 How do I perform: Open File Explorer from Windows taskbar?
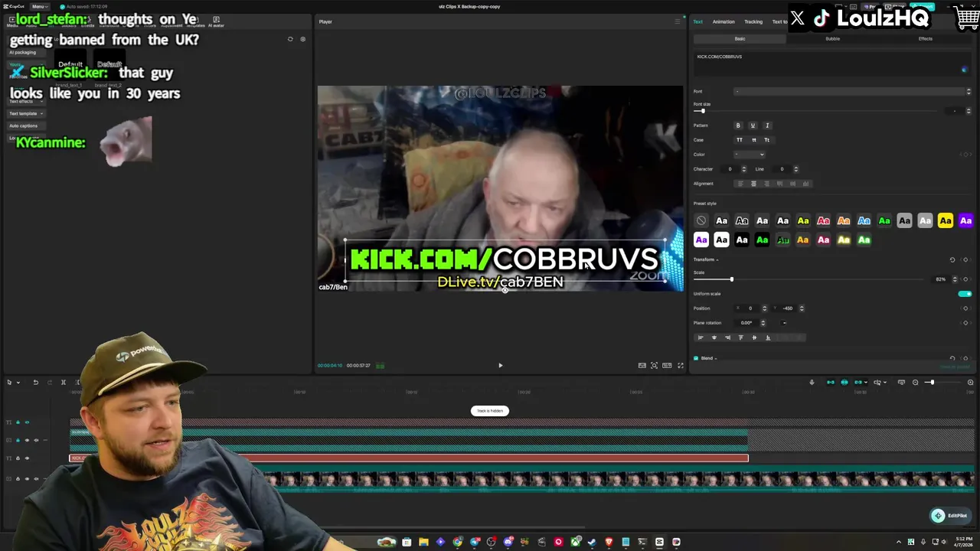pyautogui.click(x=423, y=542)
